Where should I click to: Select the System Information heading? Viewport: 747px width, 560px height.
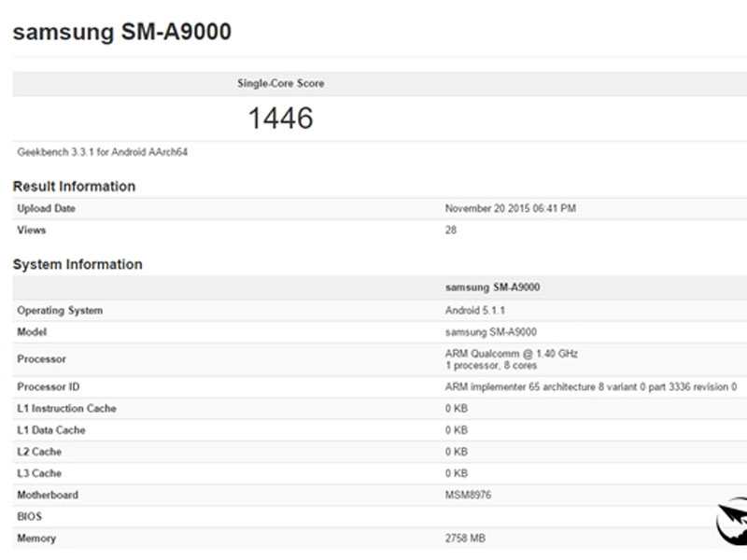coord(78,264)
